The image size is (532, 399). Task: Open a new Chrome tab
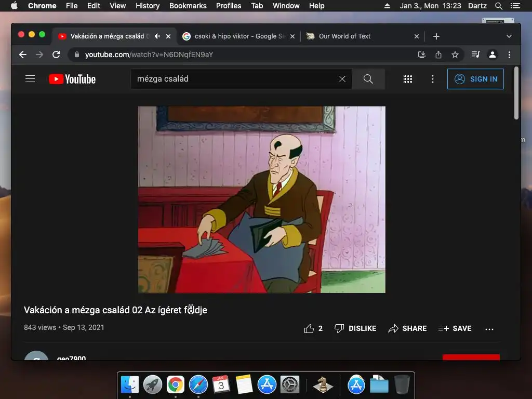436,36
